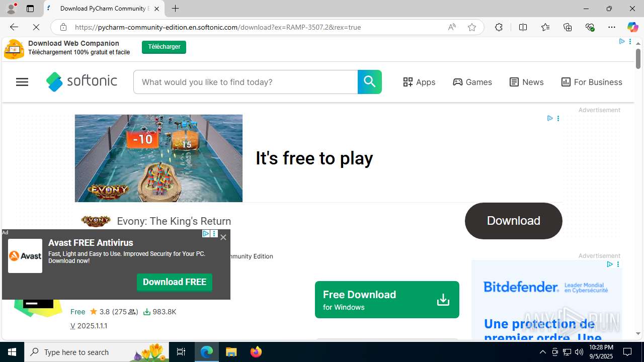Click the 983.8K downloads count
The width and height of the screenshot is (644, 362).
click(159, 312)
